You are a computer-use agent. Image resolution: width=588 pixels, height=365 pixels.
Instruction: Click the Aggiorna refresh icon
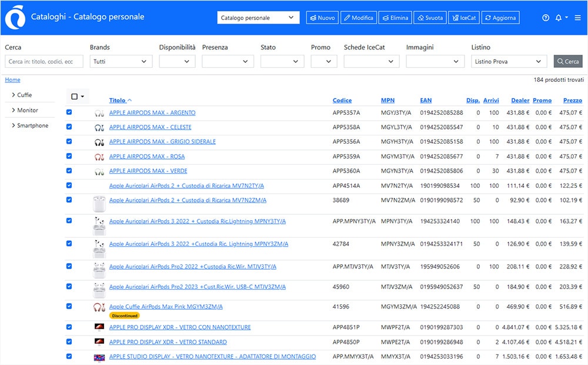point(500,17)
